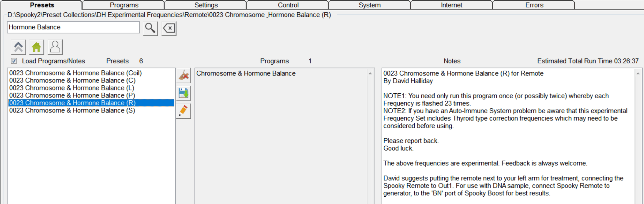The image size is (644, 204).
Task: Go to the Errors tab
Action: (534, 5)
